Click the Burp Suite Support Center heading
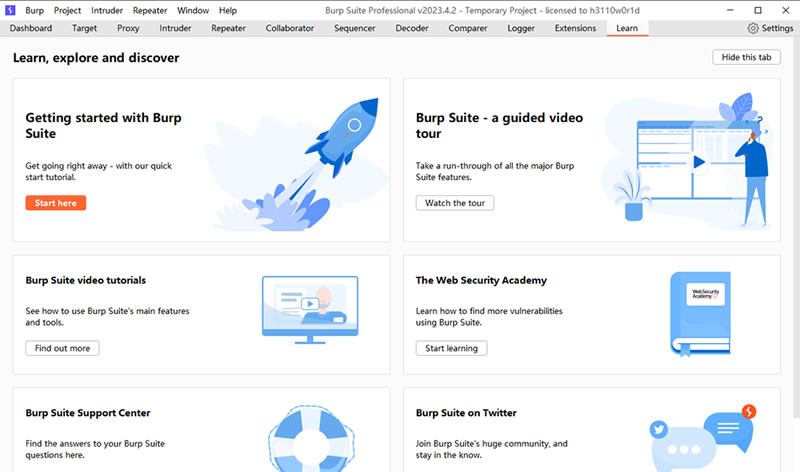This screenshot has height=472, width=800. 88,413
